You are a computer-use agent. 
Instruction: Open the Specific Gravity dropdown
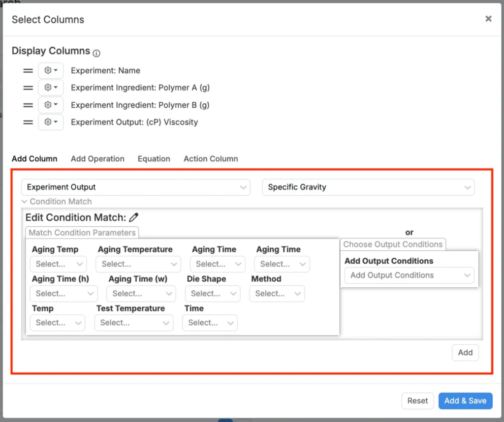pyautogui.click(x=368, y=187)
